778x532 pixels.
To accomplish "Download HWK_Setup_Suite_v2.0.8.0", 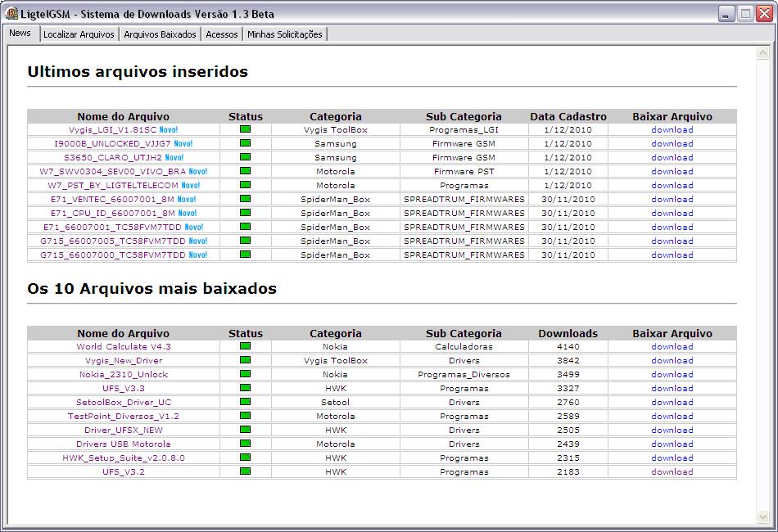I will [672, 458].
